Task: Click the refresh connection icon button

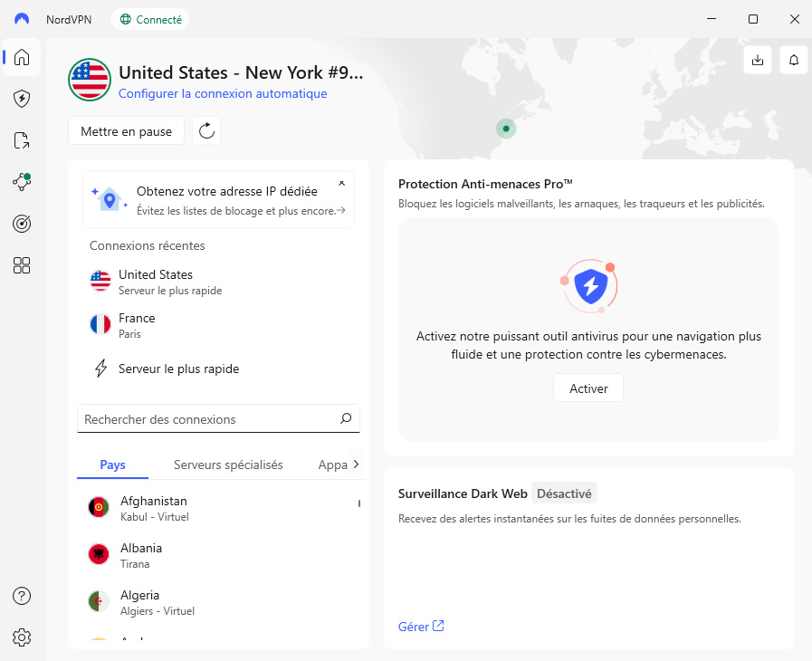Action: point(206,131)
